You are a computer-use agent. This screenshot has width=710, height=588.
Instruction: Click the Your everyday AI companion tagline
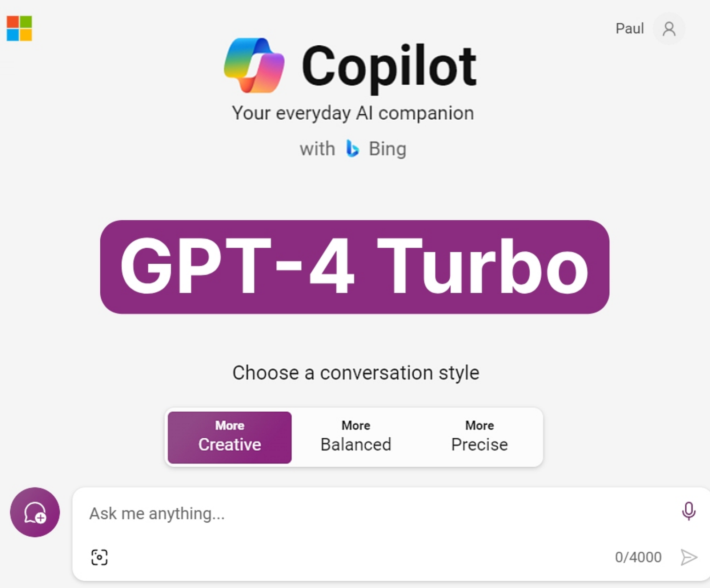353,113
